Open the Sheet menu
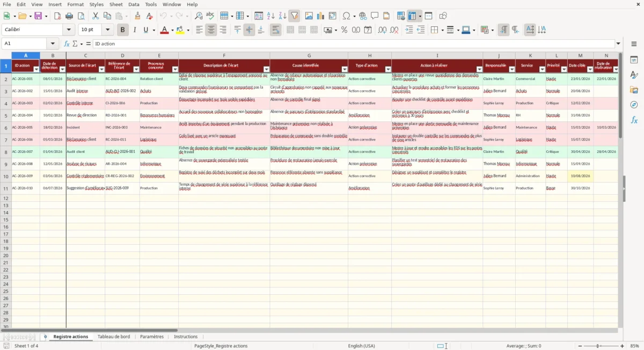The width and height of the screenshot is (644, 350). pyautogui.click(x=116, y=4)
